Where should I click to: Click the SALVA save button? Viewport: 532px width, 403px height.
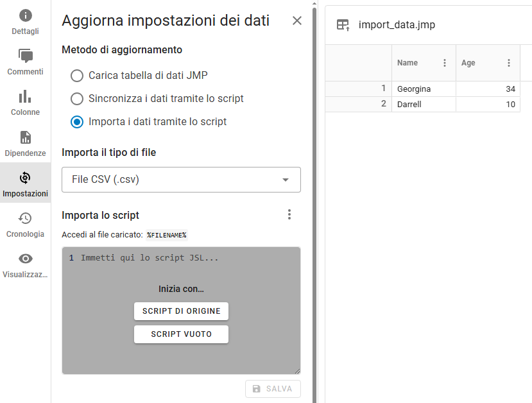273,389
